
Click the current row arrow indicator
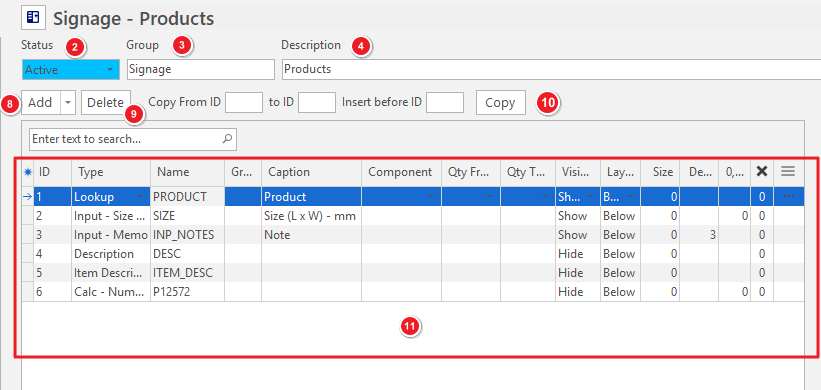tap(28, 197)
